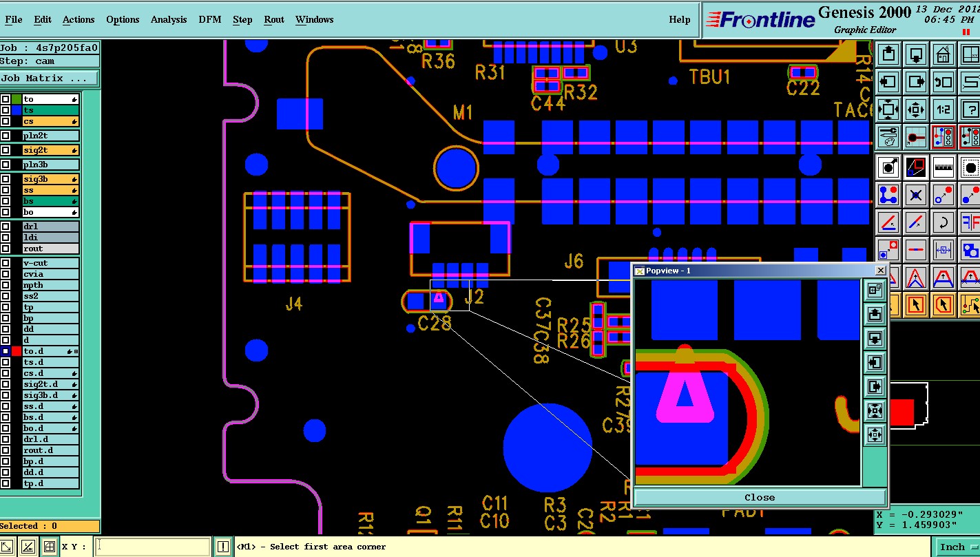Click the undo arrow with square icon
980x557 pixels.
point(943,81)
